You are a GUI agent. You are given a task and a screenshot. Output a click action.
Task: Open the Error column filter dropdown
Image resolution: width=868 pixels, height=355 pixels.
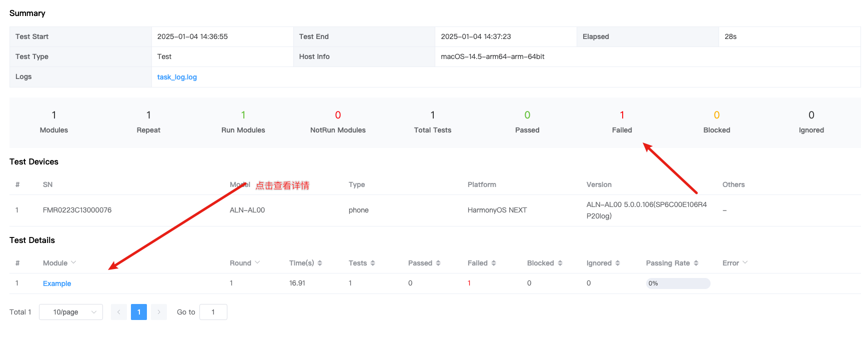coord(745,262)
